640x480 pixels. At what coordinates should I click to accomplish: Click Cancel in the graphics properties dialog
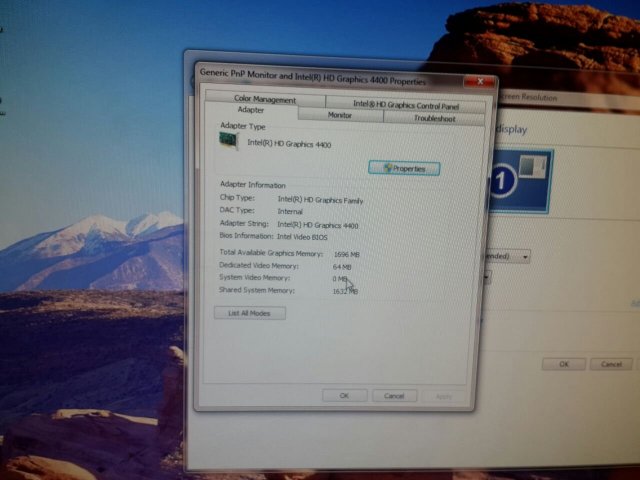(x=394, y=396)
